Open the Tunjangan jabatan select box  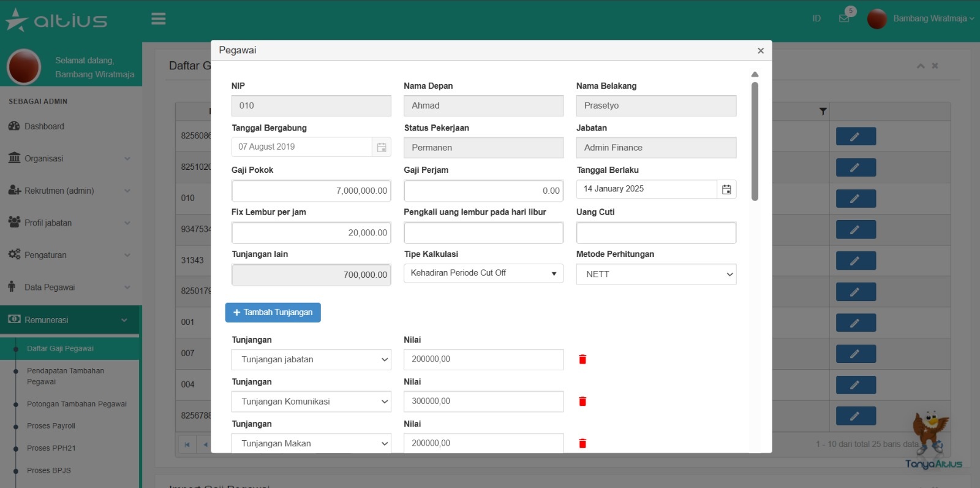pyautogui.click(x=311, y=360)
